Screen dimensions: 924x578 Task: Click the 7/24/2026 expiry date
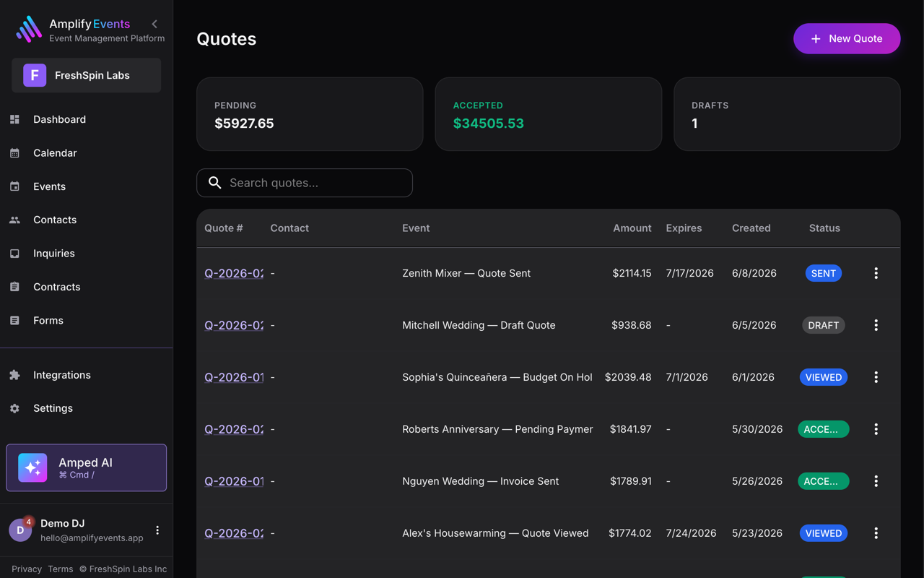pyautogui.click(x=692, y=533)
